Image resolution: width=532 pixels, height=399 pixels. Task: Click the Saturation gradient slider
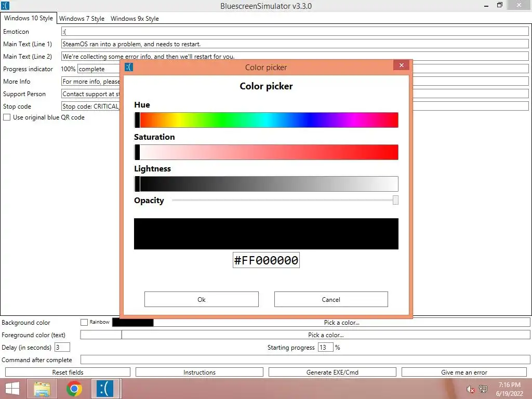coord(266,152)
